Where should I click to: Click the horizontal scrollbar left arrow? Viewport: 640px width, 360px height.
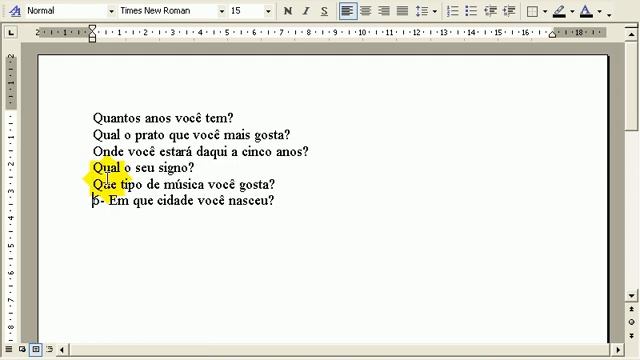[x=62, y=350]
